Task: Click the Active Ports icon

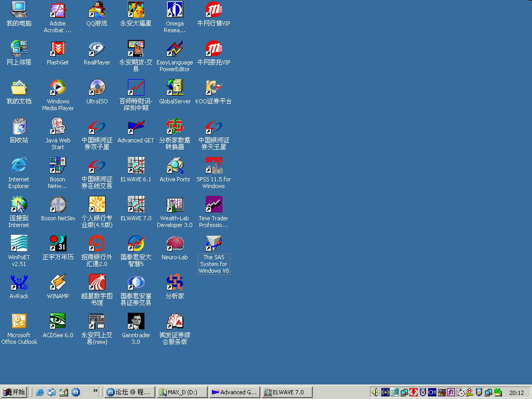Action: coord(175,166)
